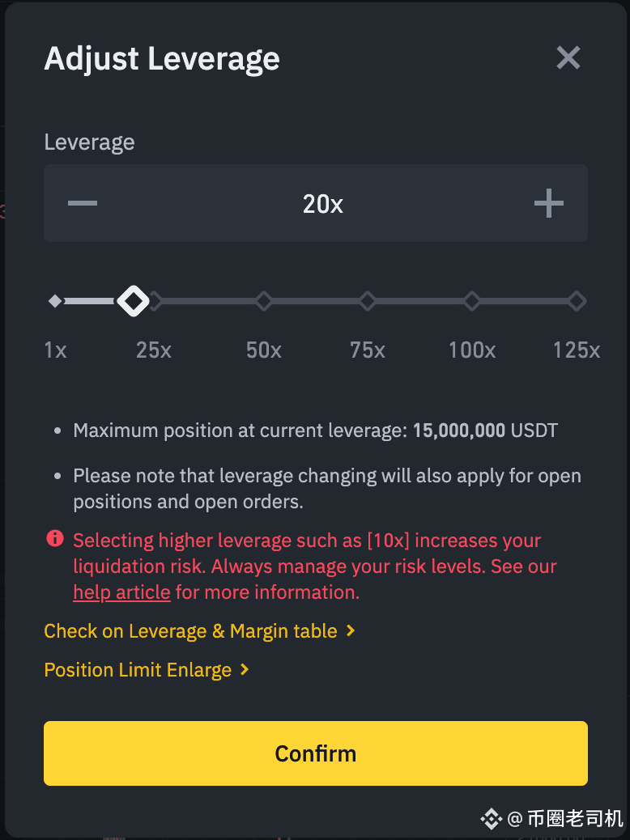
Task: Increase leverage with the plus icon
Action: pos(549,203)
